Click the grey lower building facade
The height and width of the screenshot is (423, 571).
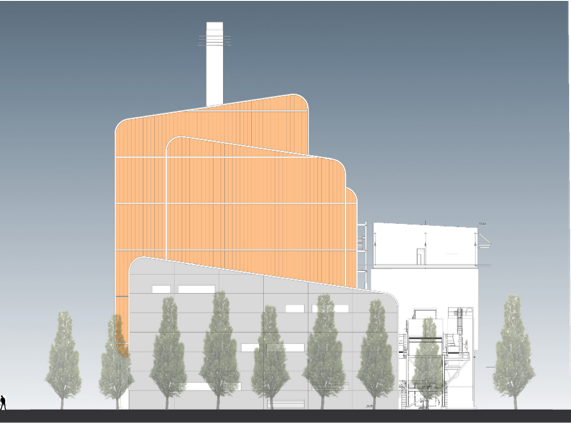(x=263, y=333)
